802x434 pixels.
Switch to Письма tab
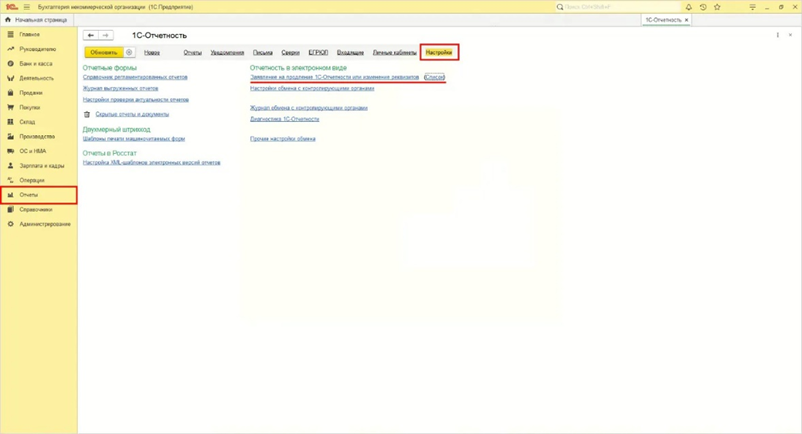[262, 52]
